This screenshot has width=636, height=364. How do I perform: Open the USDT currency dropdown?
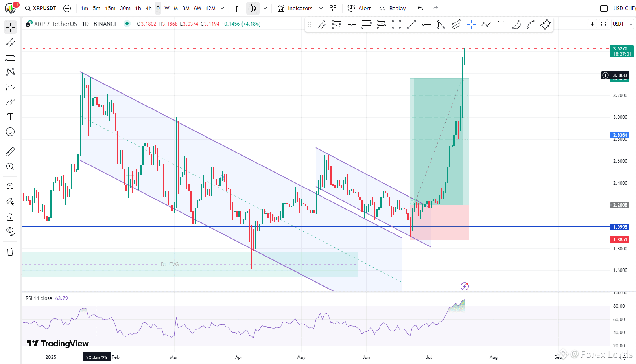(623, 24)
